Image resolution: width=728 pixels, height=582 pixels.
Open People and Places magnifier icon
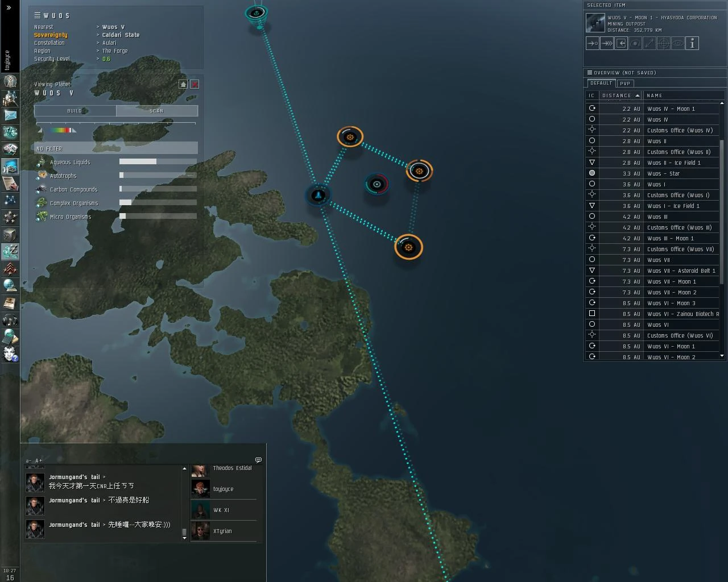(x=10, y=98)
